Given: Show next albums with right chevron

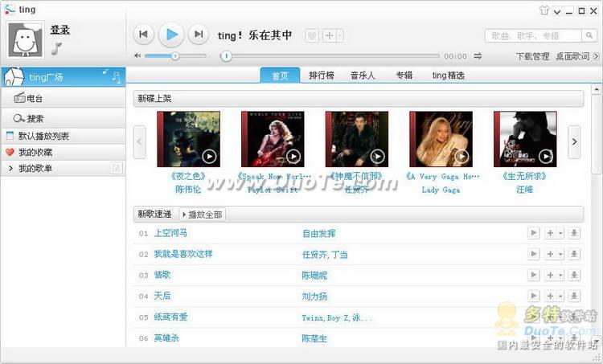Looking at the screenshot, I should tap(574, 142).
